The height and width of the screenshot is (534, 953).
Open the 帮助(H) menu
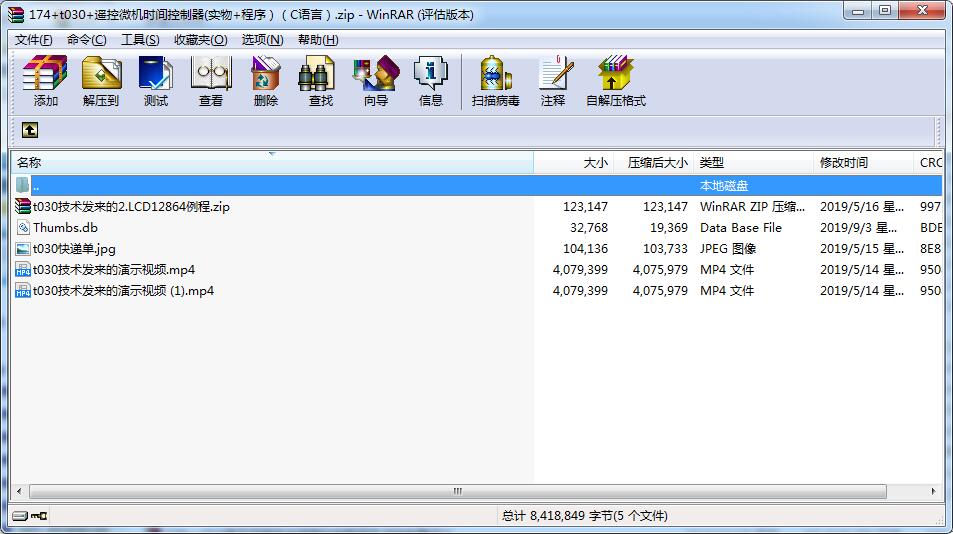[318, 39]
